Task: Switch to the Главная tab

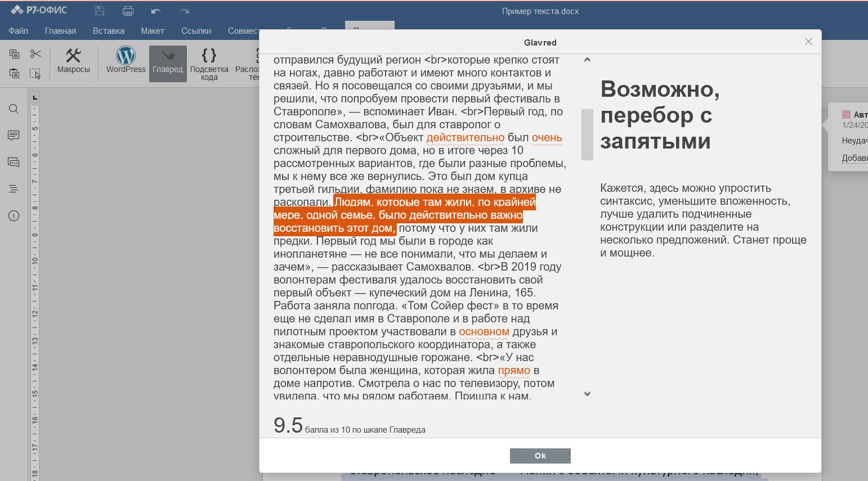Action: (60, 31)
